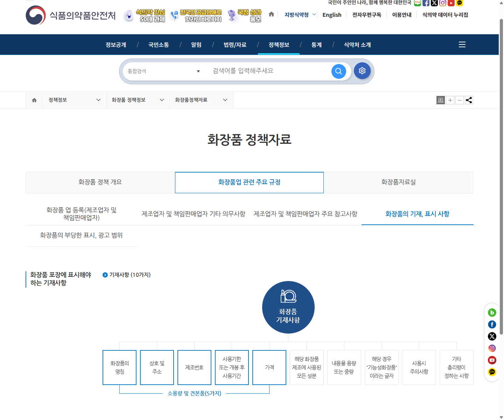
Task: Click the 사용기한 또는 개봉 후 사용기간 box
Action: pos(232,367)
